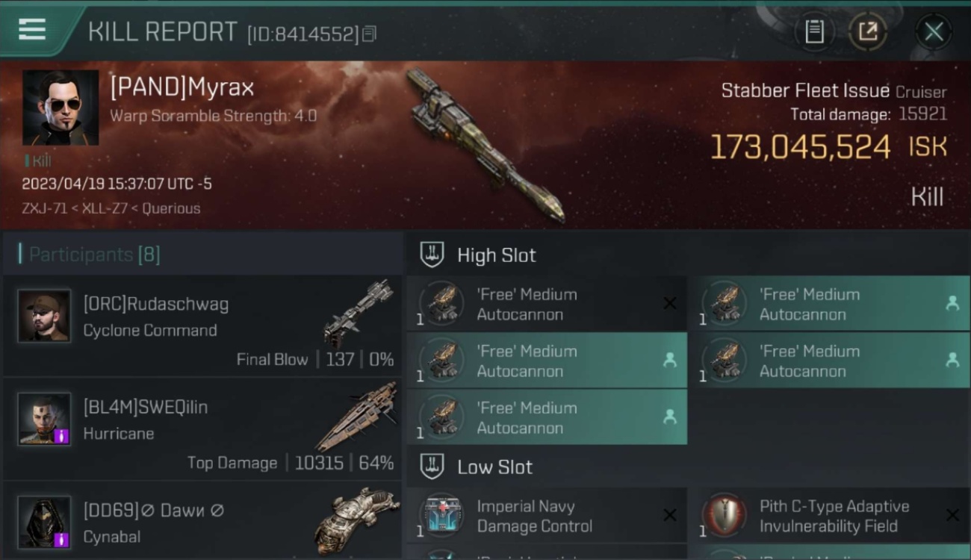Screen dimensions: 971x560
Task: Select the Low Slot section shield icon
Action: pos(432,467)
